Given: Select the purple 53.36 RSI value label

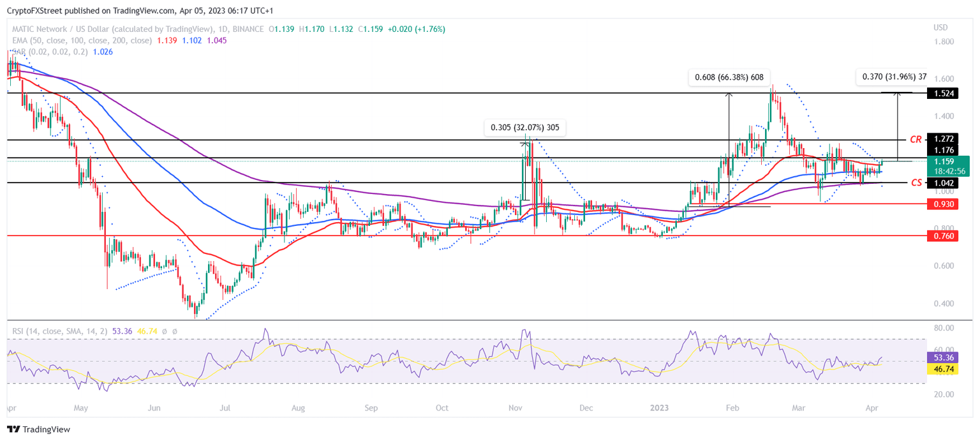Looking at the screenshot, I should pos(944,358).
